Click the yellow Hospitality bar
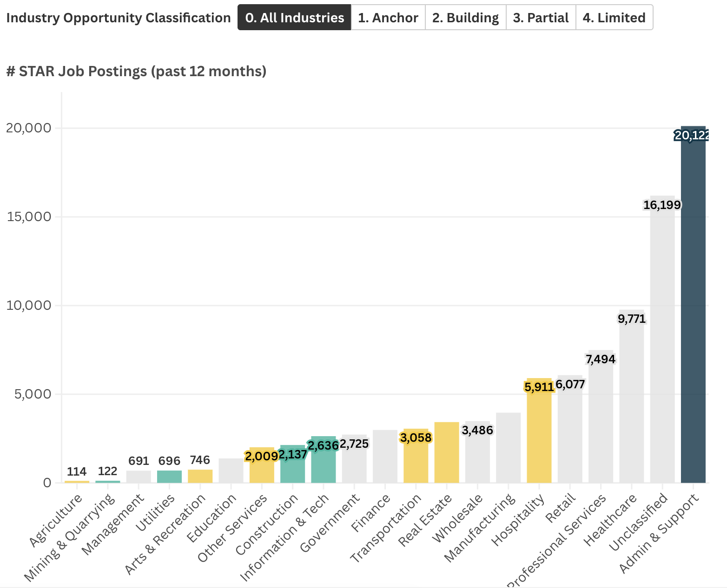This screenshot has height=588, width=727. pyautogui.click(x=539, y=431)
